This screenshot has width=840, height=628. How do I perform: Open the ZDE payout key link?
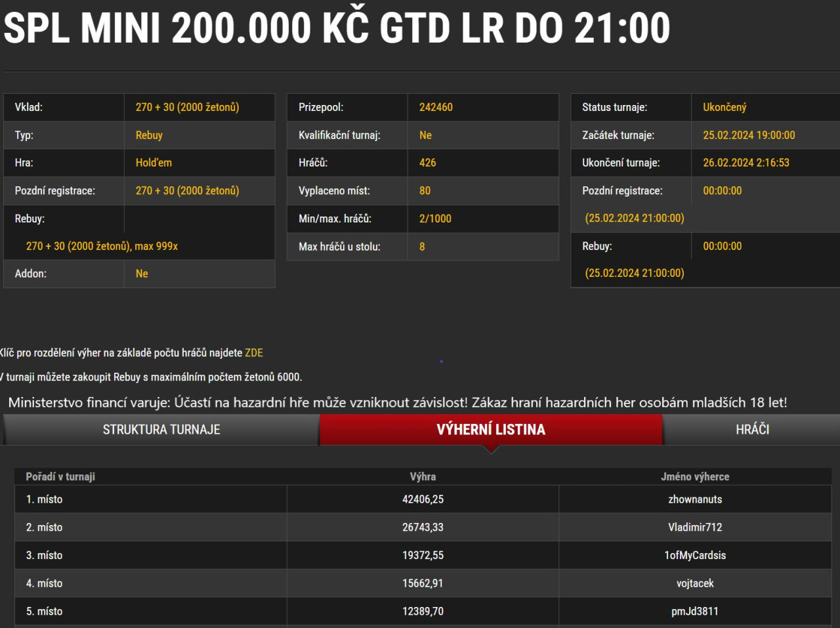point(254,353)
